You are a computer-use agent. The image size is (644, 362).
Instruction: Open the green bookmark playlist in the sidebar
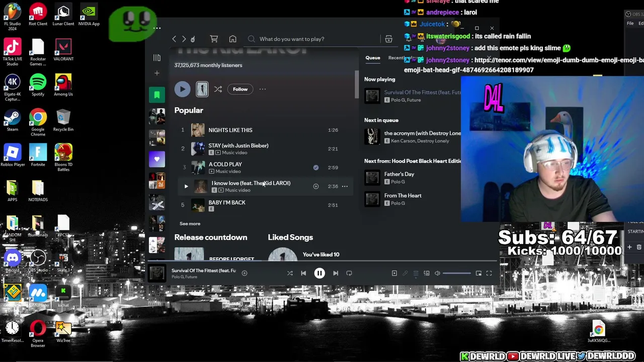pyautogui.click(x=156, y=95)
